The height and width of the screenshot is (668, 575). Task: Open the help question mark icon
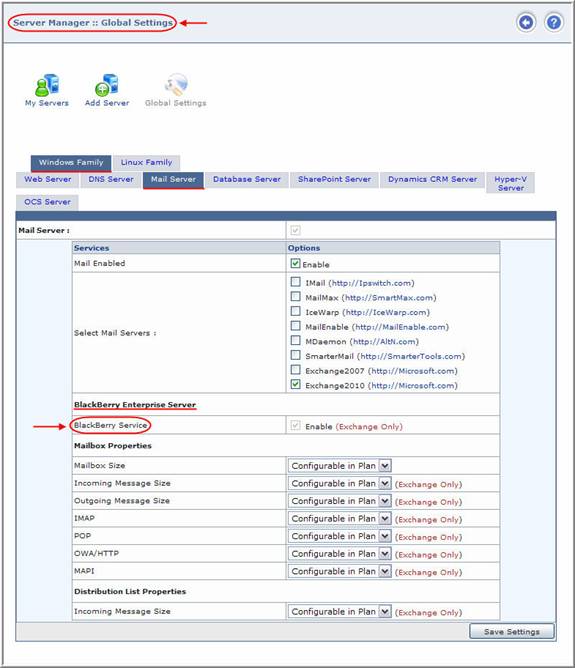pos(554,22)
